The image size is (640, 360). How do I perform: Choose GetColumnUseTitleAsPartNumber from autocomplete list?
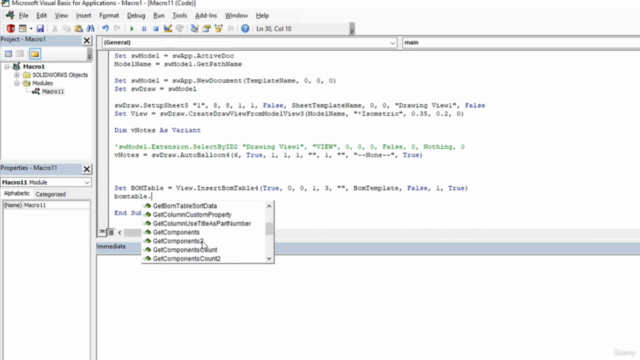point(202,224)
